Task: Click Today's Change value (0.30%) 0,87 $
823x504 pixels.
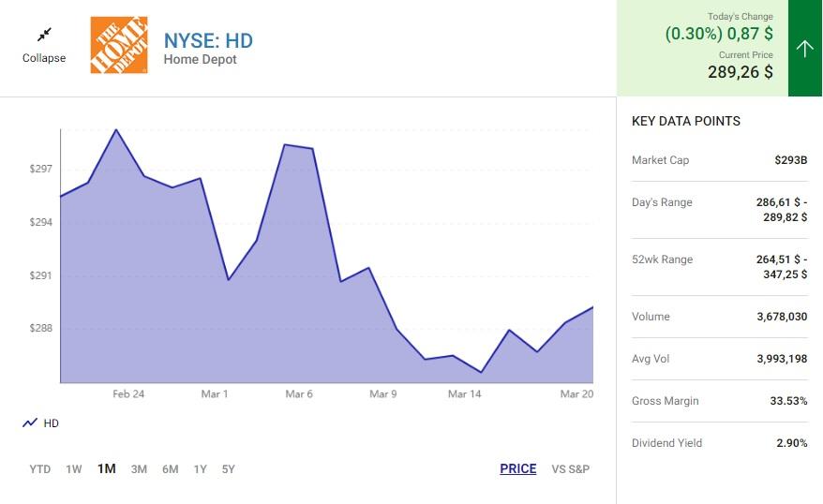Action: coord(719,34)
